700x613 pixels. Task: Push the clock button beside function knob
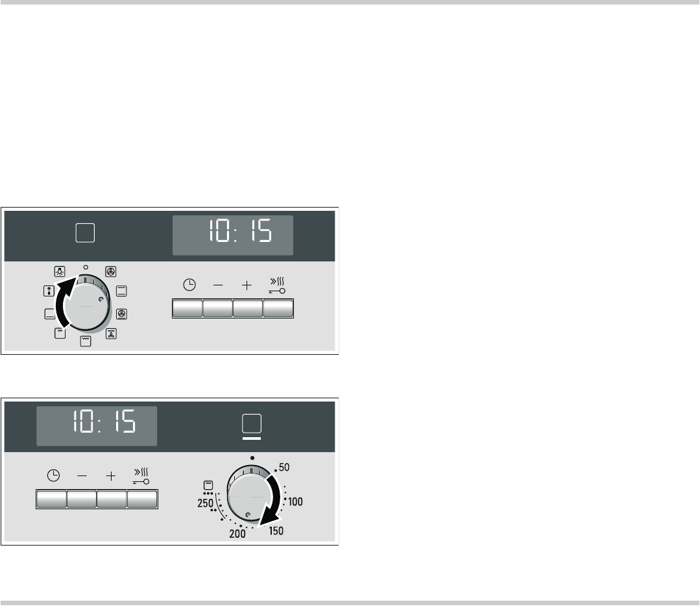click(187, 309)
